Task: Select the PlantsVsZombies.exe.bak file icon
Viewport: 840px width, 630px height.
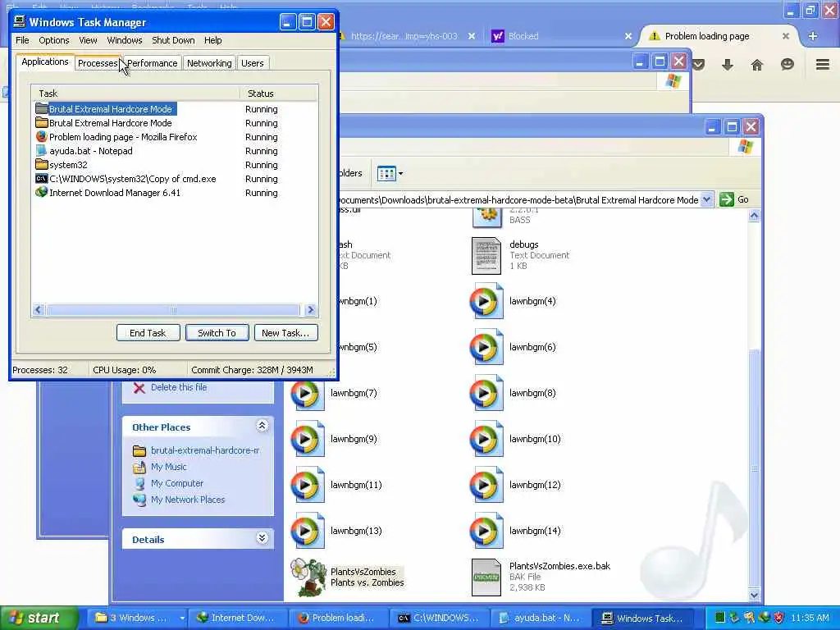Action: point(486,577)
